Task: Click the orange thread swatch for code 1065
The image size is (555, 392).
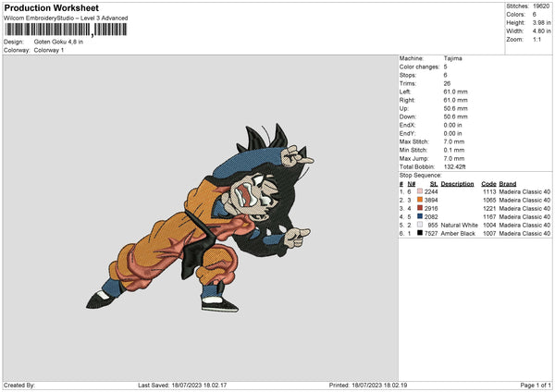Action: pyautogui.click(x=420, y=200)
